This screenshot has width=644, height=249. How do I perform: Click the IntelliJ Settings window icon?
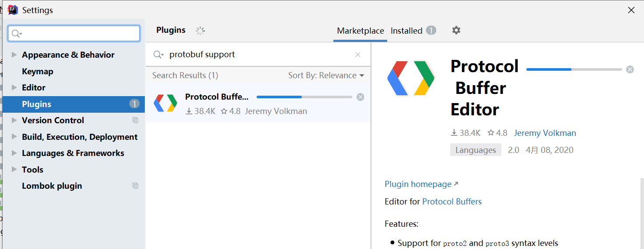click(13, 10)
